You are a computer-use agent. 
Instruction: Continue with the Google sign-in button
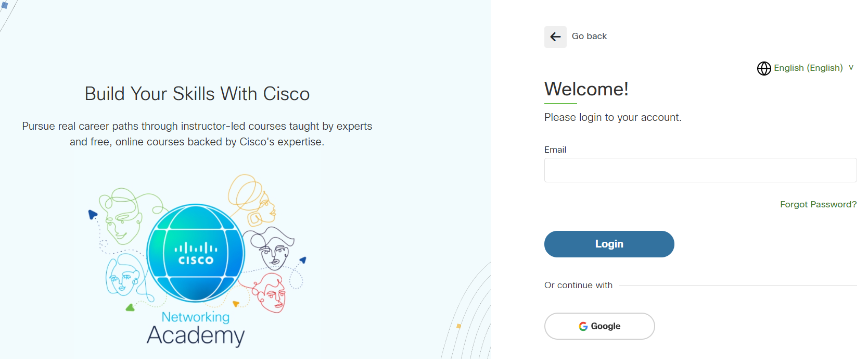click(599, 326)
